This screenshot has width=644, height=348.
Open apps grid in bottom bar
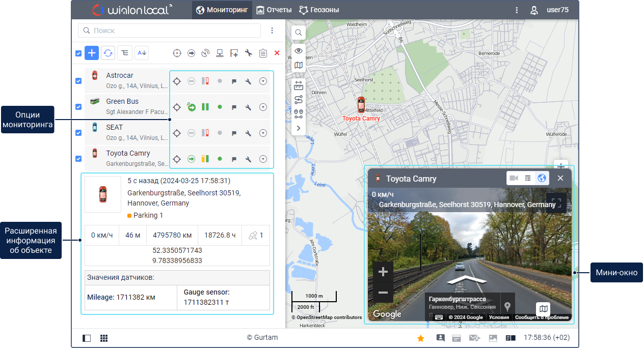[x=104, y=338]
